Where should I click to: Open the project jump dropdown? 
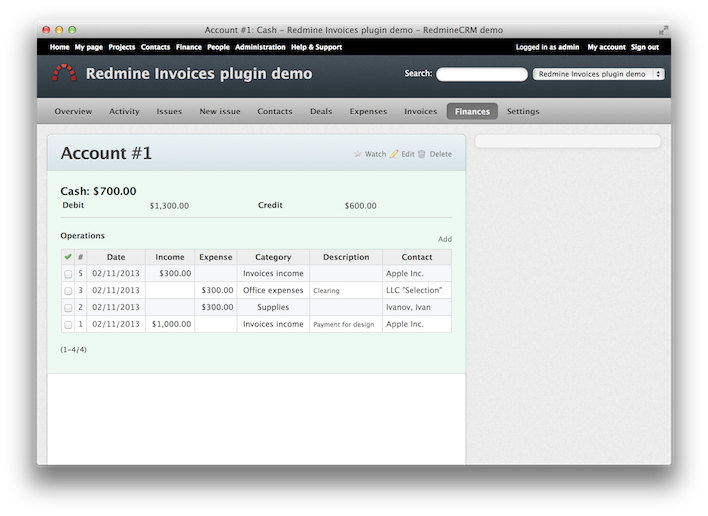tap(598, 74)
